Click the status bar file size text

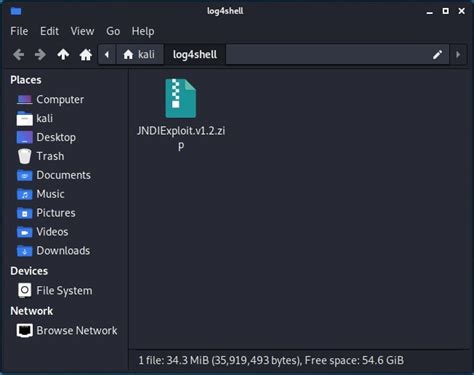(x=271, y=360)
